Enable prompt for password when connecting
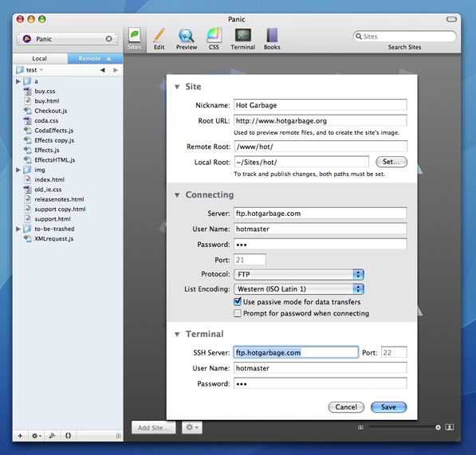Viewport: 476px width, 455px height. (238, 313)
